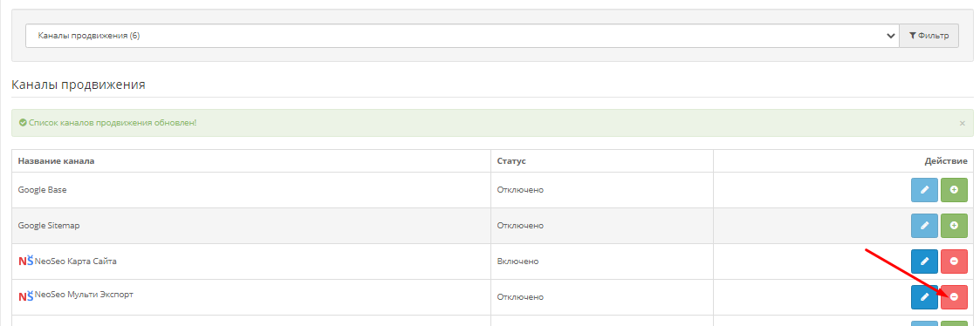Click NeoSeo logo beside Карта Сайта
Screen dimensions: 980x326
(x=25, y=261)
